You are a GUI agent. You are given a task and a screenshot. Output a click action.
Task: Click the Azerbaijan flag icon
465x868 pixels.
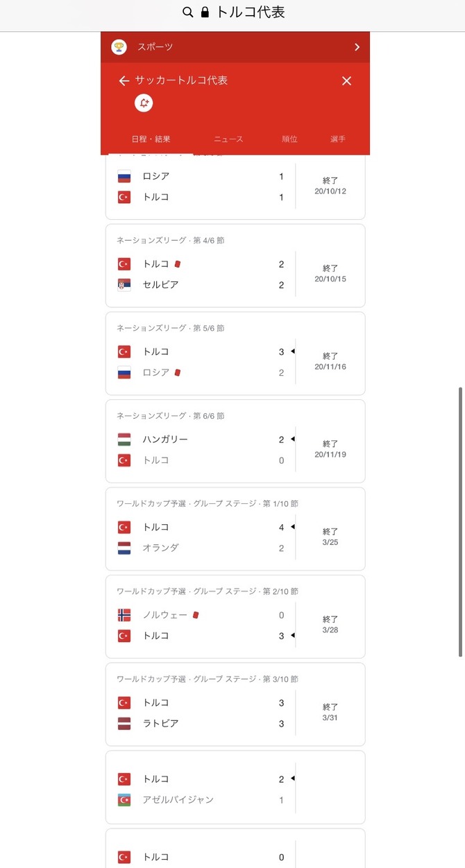pos(123,798)
